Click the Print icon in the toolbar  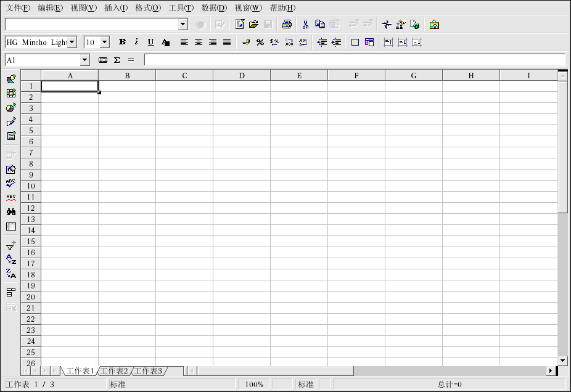(x=286, y=25)
